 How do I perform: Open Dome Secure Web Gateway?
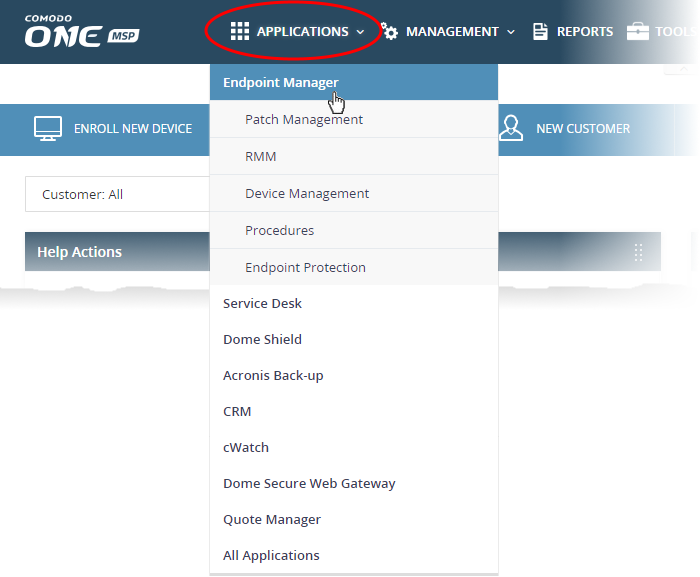pyautogui.click(x=354, y=484)
